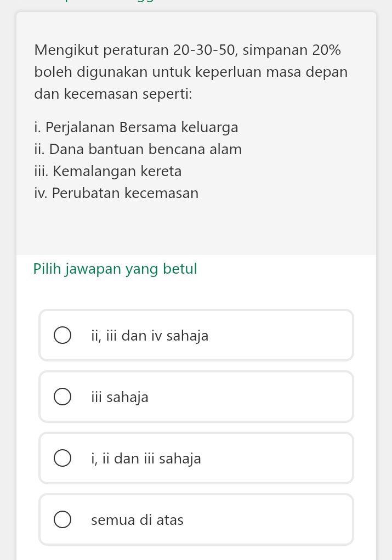Click the blank grey area below statement iv
This screenshot has width=392, height=560.
pos(196,228)
